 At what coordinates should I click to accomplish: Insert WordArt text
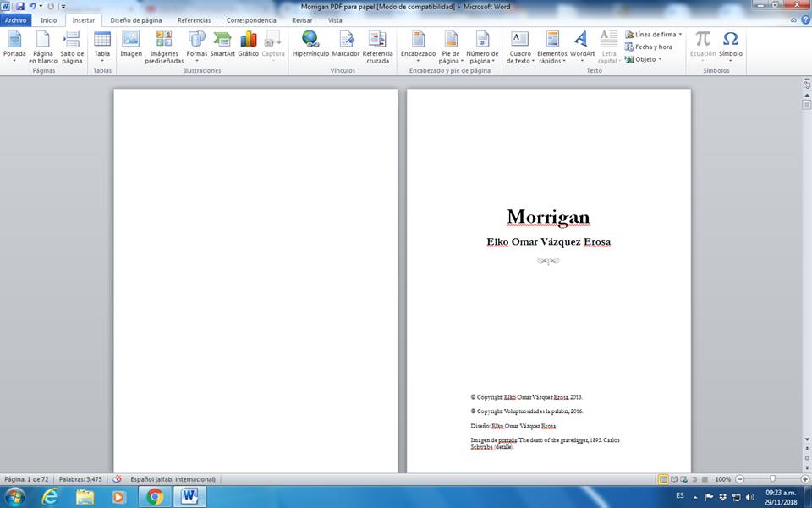[582, 45]
